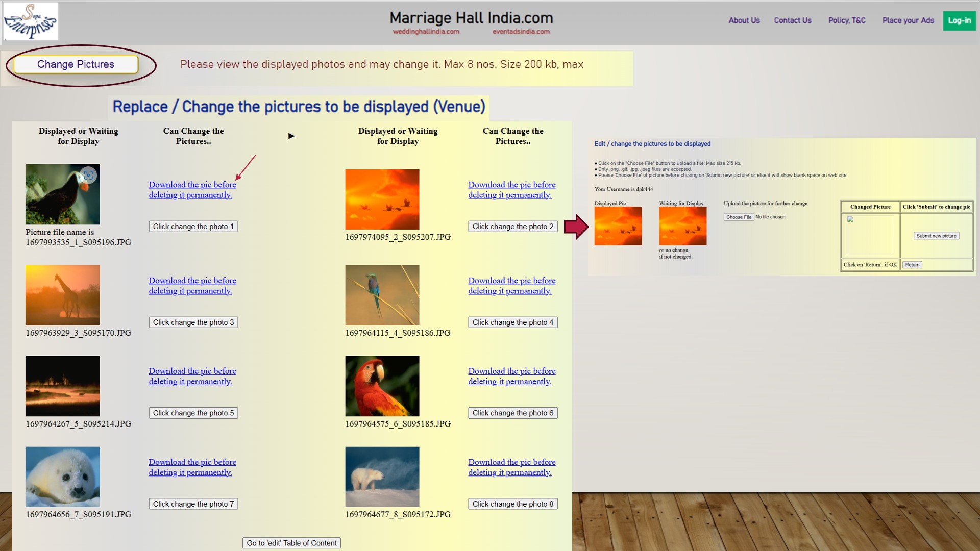Open Policy, T&C page
Image resolution: width=980 pixels, height=551 pixels.
point(847,20)
